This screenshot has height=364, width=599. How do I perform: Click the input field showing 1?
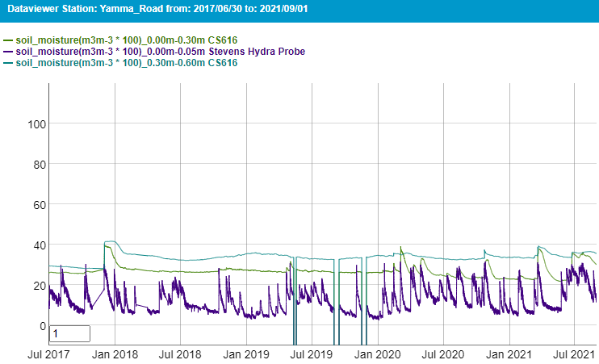(x=70, y=333)
